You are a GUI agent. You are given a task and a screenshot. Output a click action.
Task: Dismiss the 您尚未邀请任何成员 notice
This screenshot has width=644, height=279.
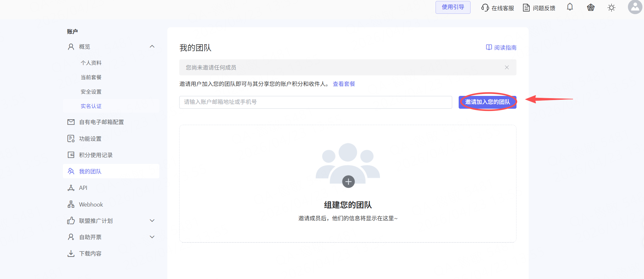point(507,67)
